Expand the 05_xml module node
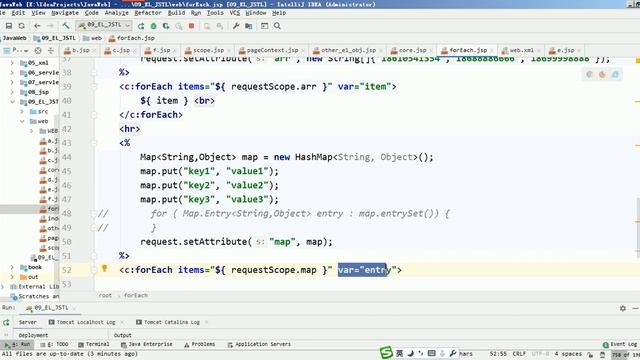Viewport: 640px width, 360px height. 12,63
